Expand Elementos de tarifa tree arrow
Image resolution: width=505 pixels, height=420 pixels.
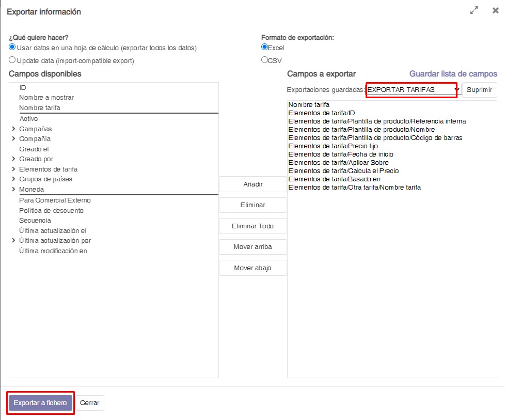13,169
